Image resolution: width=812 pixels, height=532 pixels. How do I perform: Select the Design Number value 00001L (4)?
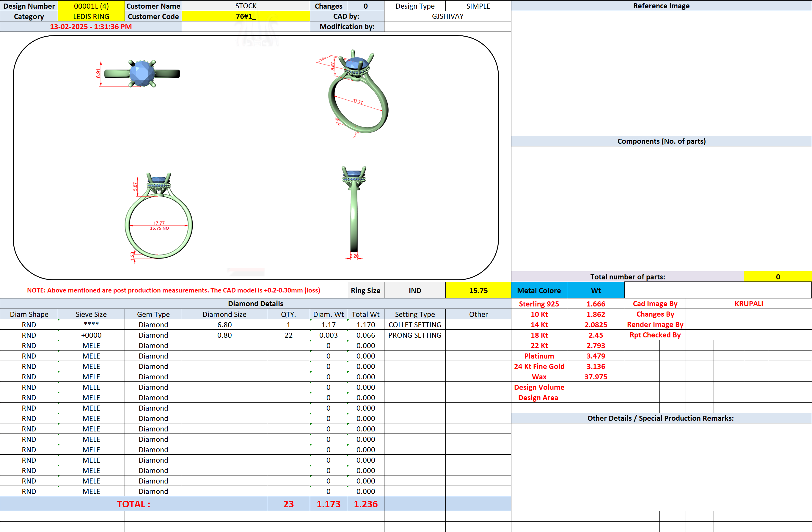[91, 6]
